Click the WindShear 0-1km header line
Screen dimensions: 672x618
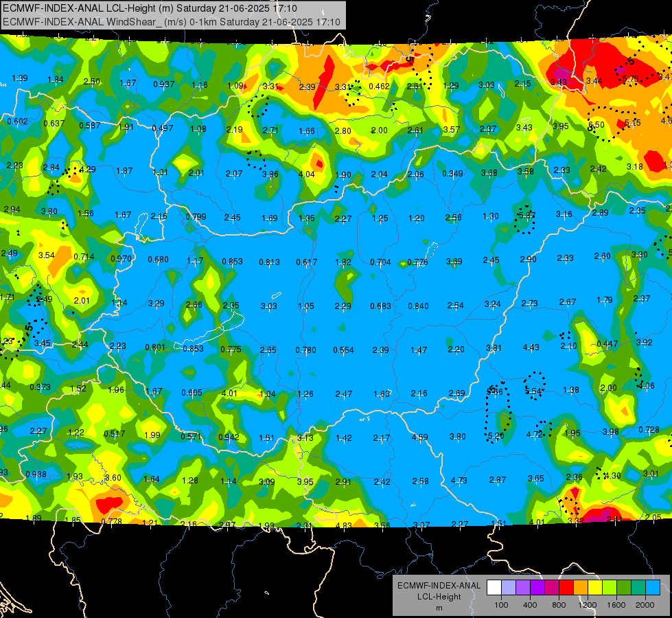pyautogui.click(x=172, y=22)
